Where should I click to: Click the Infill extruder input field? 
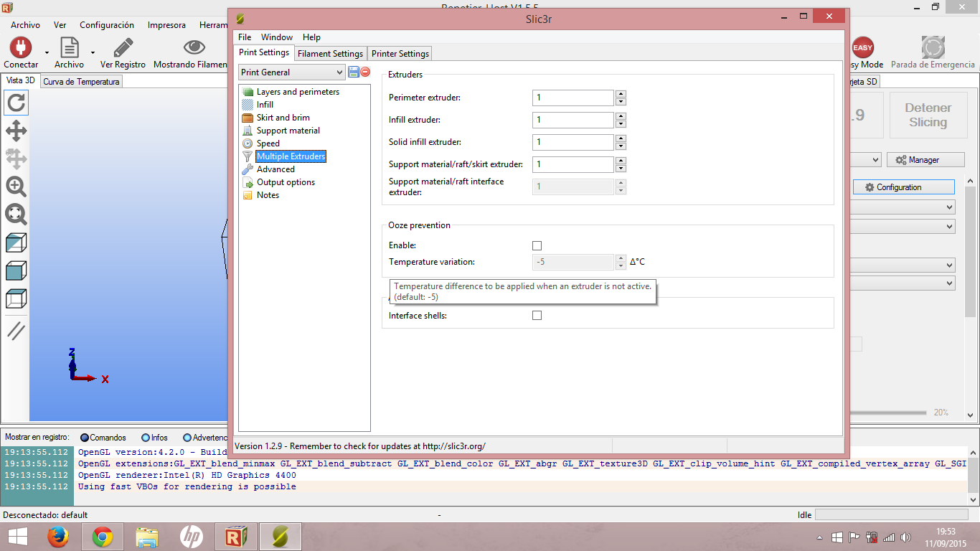(573, 120)
